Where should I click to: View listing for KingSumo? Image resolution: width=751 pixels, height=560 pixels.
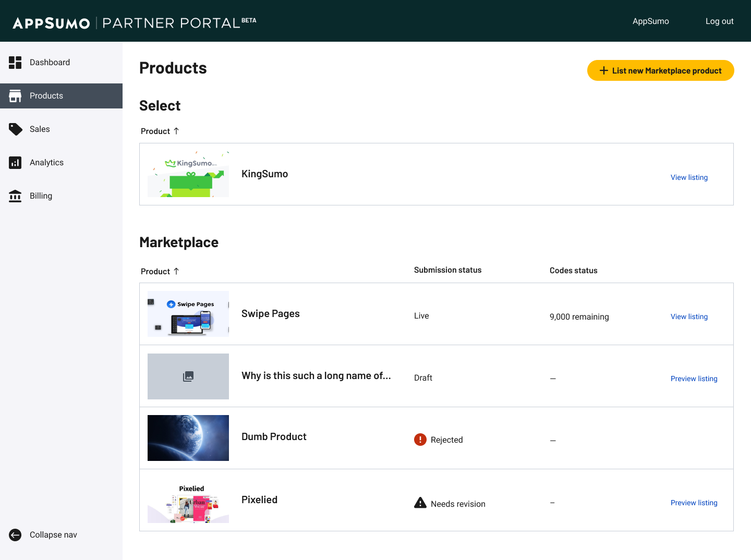coord(689,177)
